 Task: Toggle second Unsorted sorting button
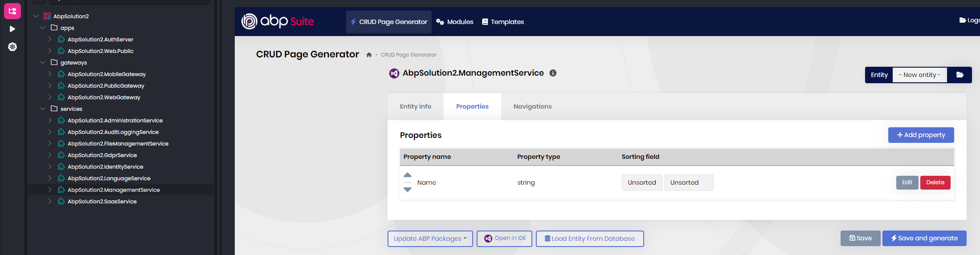click(688, 182)
